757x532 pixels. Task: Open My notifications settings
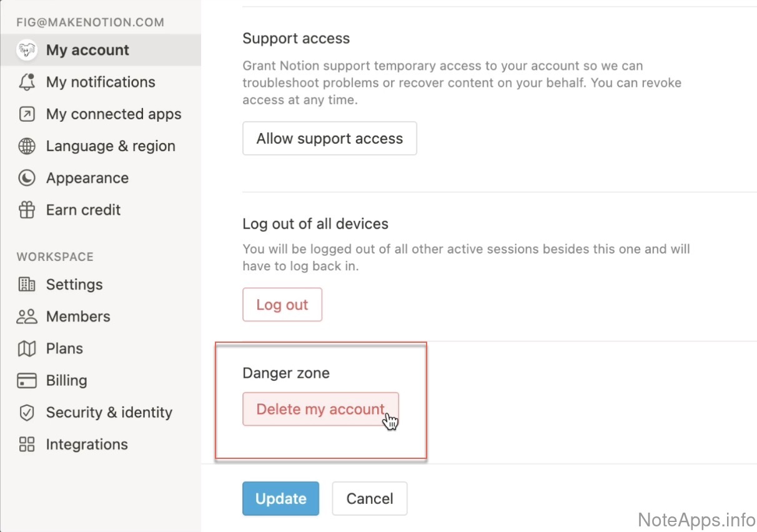(x=101, y=82)
